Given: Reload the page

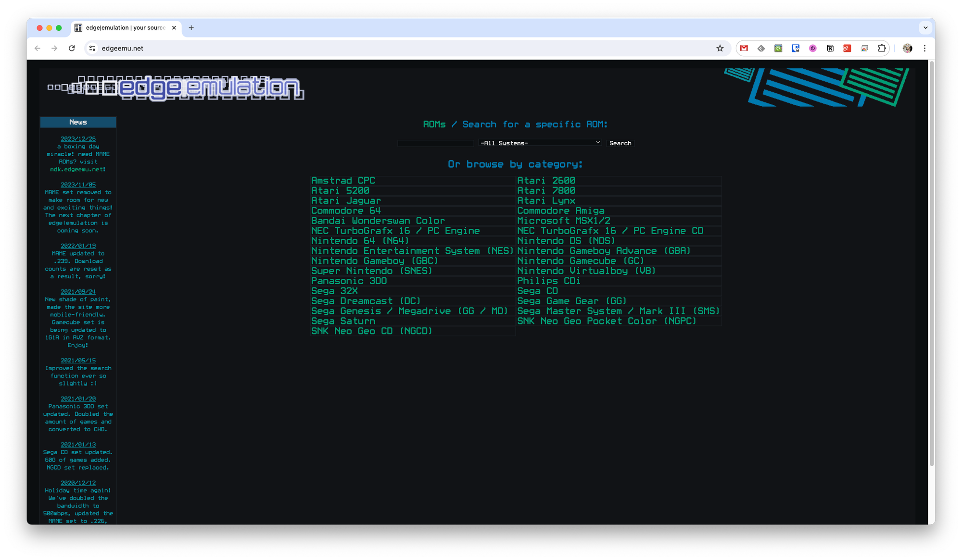Looking at the screenshot, I should coord(72,48).
